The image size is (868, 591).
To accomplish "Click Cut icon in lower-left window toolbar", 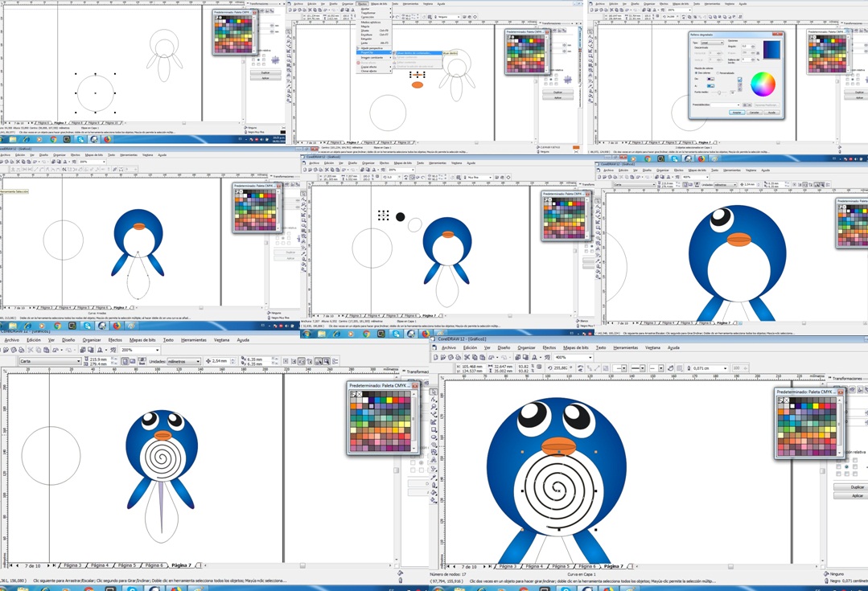I will click(31, 350).
